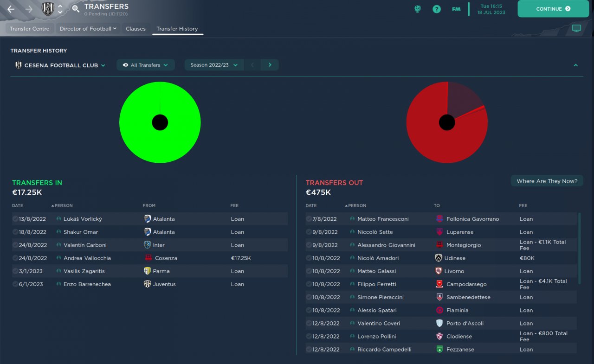Open Valentín Carboni's player profile
Screen dimensions: 594x364
tap(85, 245)
